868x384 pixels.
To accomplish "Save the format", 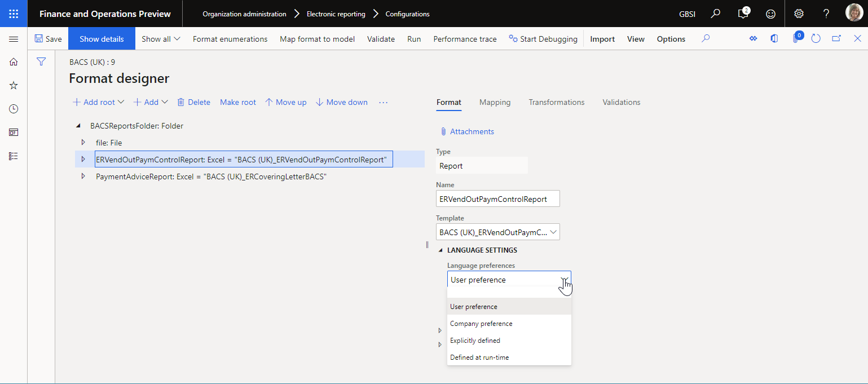I will (49, 39).
